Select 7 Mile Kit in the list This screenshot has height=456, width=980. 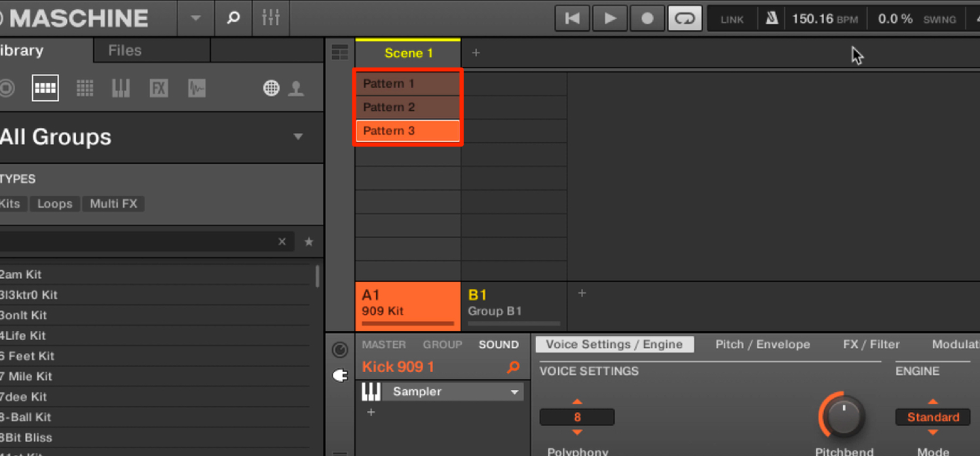[x=155, y=376]
